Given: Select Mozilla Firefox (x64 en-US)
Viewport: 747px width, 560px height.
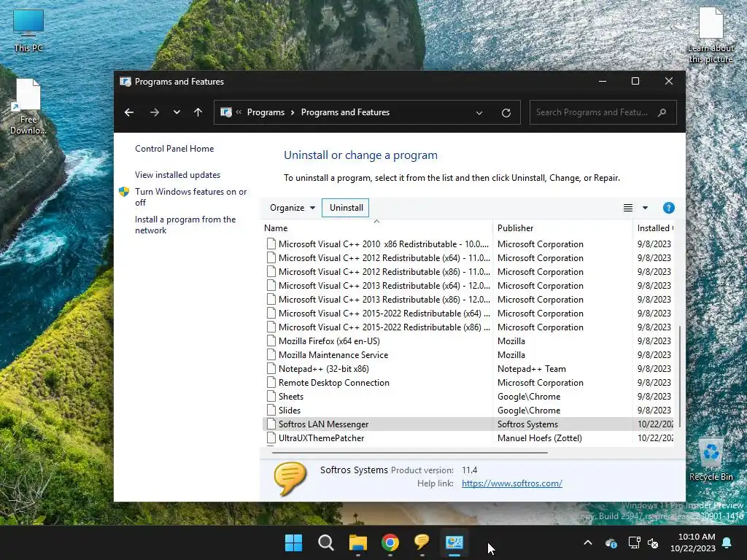Looking at the screenshot, I should click(468, 341).
